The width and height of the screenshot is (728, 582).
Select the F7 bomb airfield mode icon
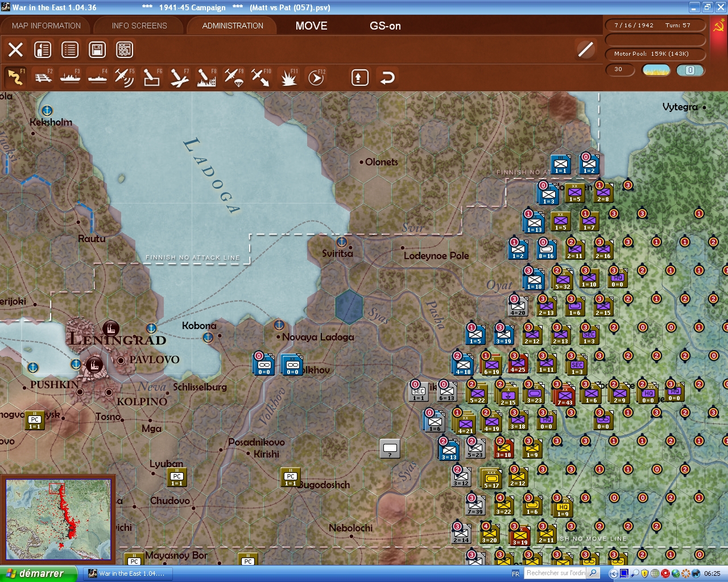[x=179, y=77]
